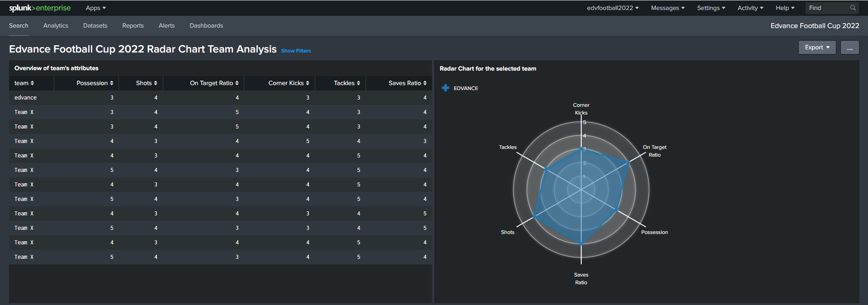Click the Shots radar axis label
868x305 pixels.
point(508,232)
